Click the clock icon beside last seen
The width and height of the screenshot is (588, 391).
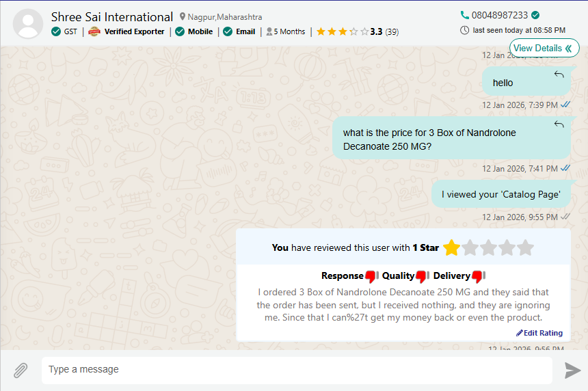tap(465, 30)
